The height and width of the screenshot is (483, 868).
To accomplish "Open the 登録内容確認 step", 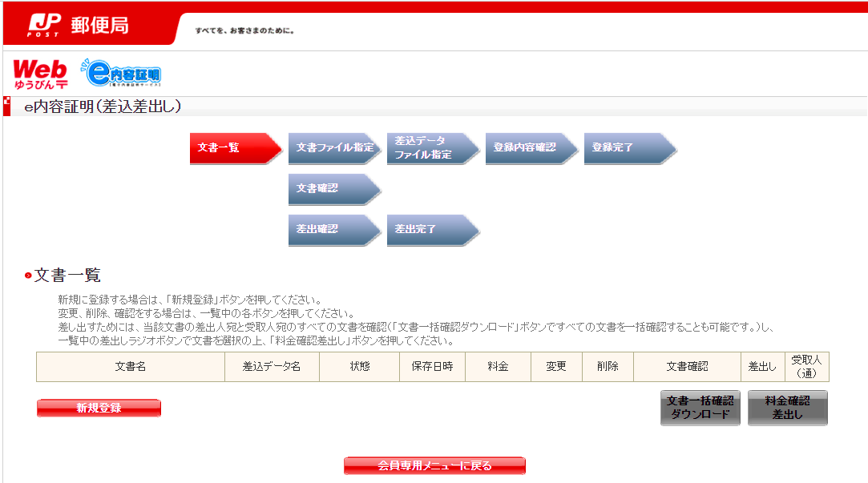I will coord(530,148).
